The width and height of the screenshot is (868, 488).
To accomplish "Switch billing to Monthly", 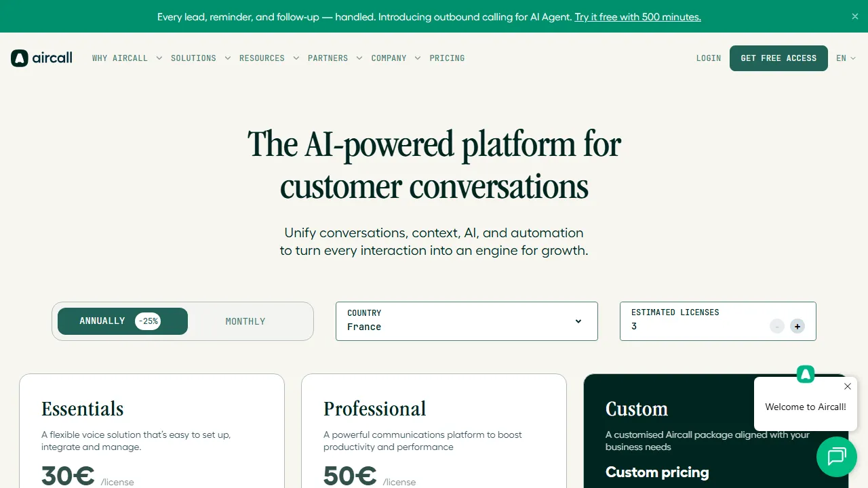I will [245, 321].
